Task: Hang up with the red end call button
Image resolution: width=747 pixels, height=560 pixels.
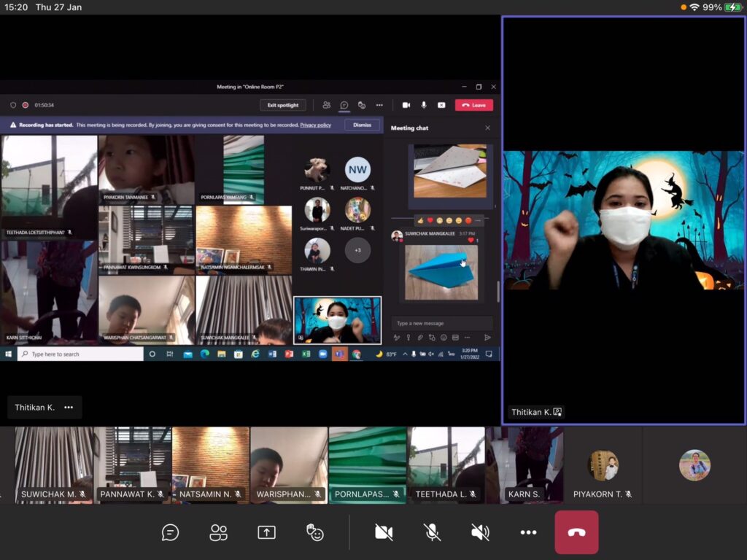Action: coord(576,532)
